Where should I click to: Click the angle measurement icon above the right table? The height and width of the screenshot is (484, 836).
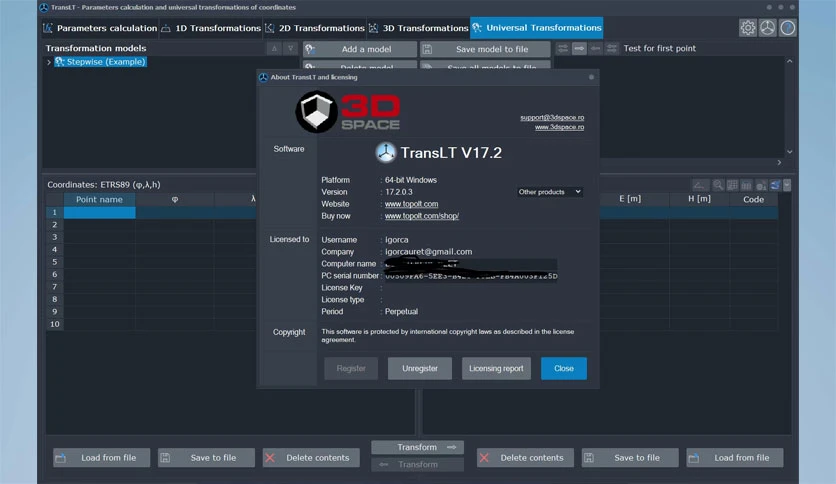[699, 185]
